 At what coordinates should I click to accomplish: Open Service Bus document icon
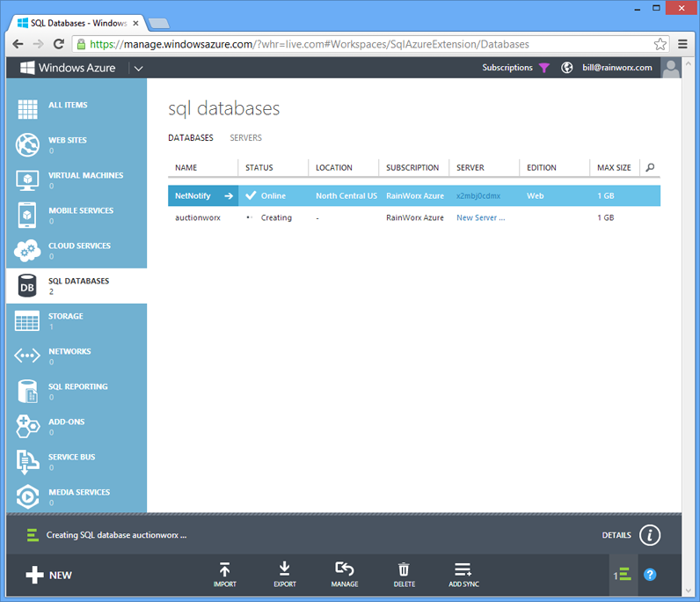[27, 462]
